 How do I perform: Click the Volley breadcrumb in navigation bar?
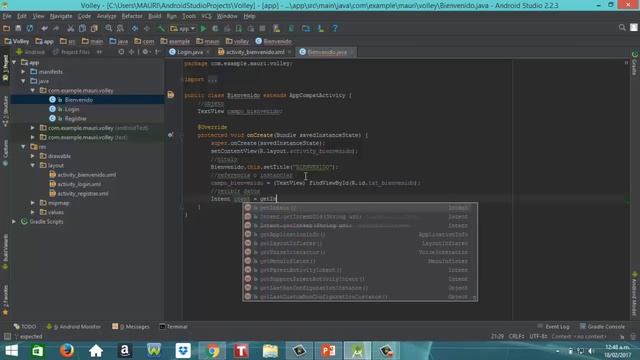17,41
